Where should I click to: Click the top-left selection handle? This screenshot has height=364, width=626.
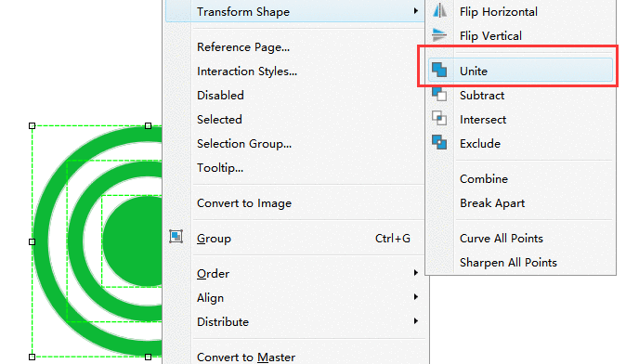click(33, 125)
